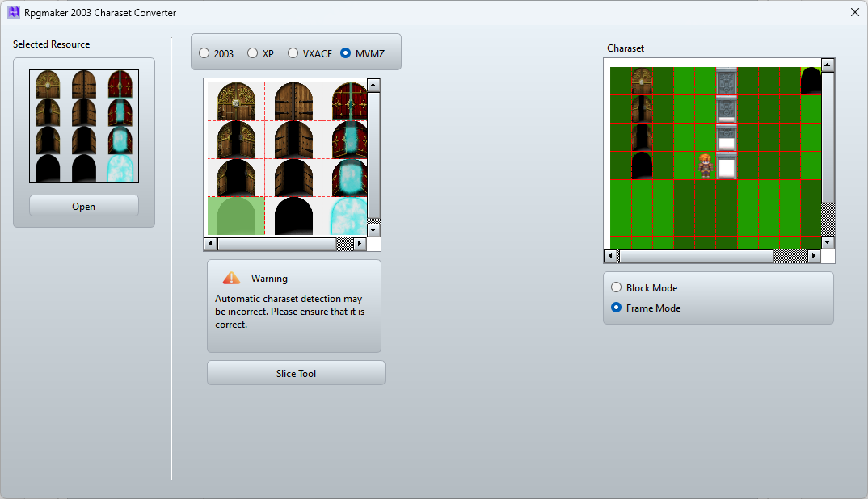Viewport: 868px width, 499px height.
Task: Select the XP format radio button
Action: [252, 53]
